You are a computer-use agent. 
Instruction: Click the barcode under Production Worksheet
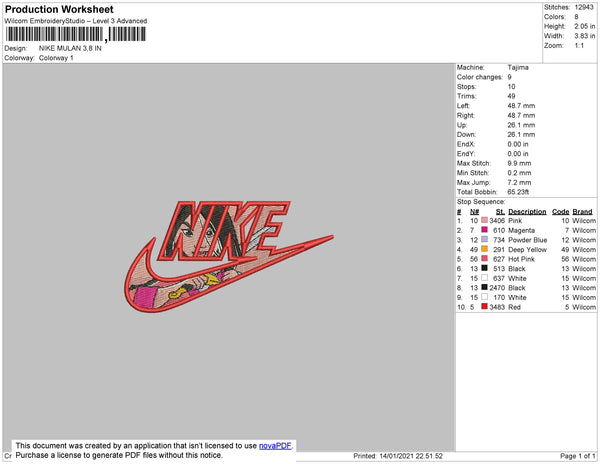click(76, 34)
